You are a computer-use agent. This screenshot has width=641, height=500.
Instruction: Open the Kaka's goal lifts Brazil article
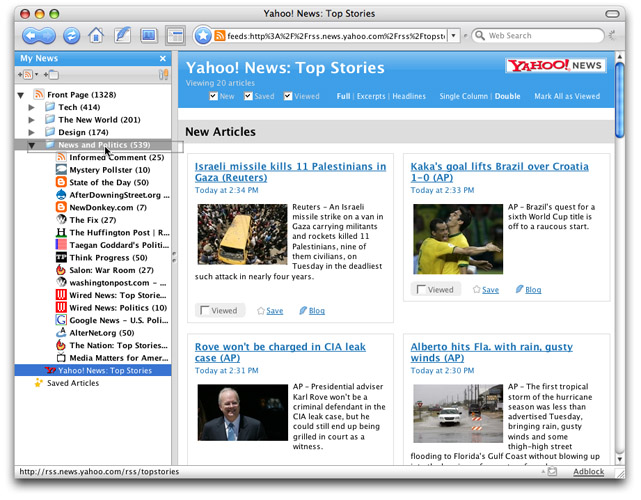tap(498, 170)
